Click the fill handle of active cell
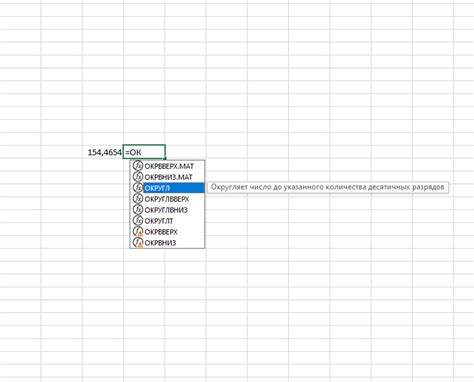 [x=165, y=159]
